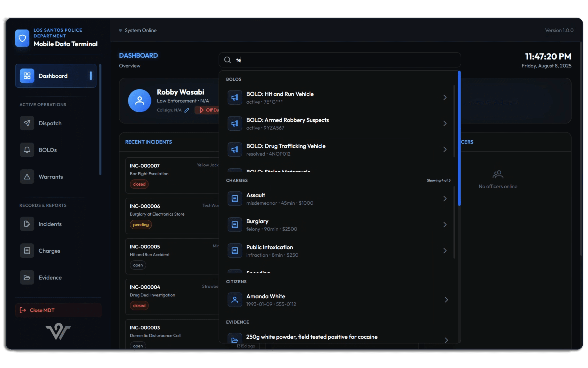The image size is (588, 368).
Task: Select the Assault charge result
Action: click(338, 199)
